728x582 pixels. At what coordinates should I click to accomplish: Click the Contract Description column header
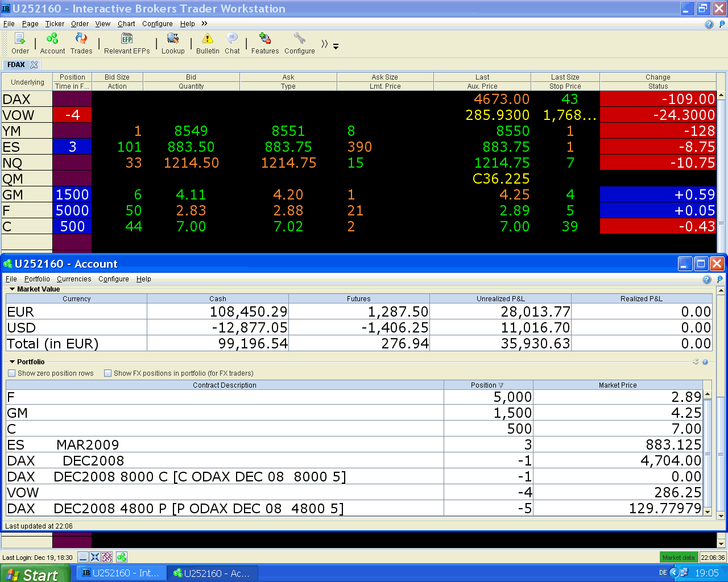point(225,385)
